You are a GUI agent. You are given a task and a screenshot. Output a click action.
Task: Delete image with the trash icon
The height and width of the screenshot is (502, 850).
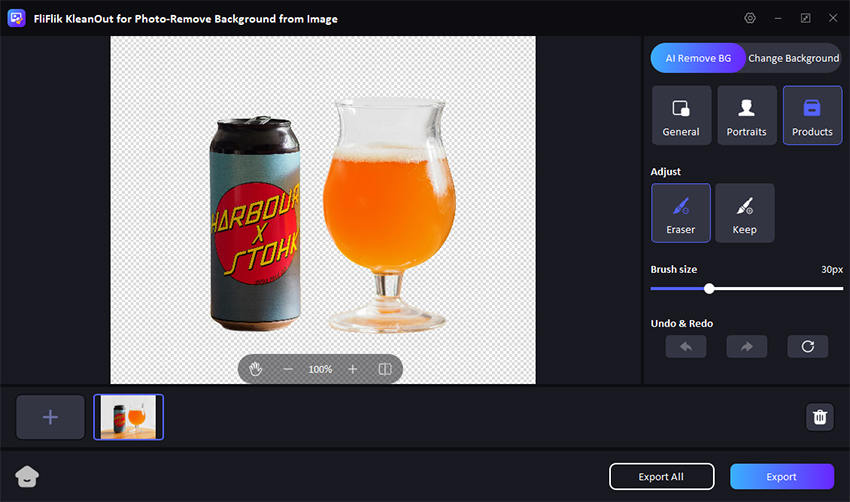pyautogui.click(x=820, y=417)
